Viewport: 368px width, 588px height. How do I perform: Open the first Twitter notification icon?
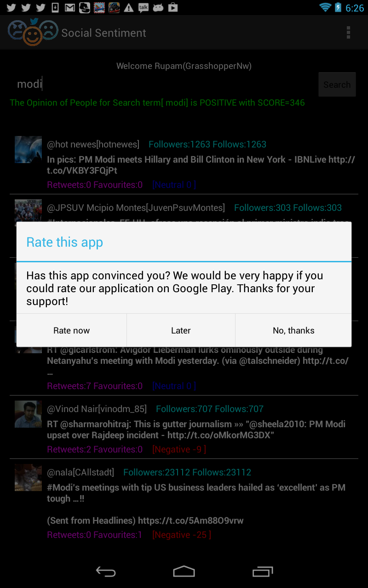point(11,8)
